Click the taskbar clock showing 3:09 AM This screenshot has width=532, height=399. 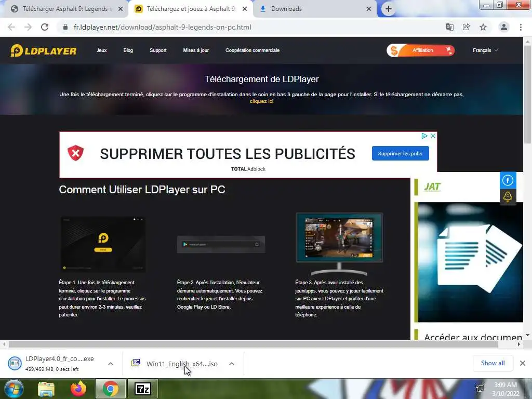pos(506,389)
